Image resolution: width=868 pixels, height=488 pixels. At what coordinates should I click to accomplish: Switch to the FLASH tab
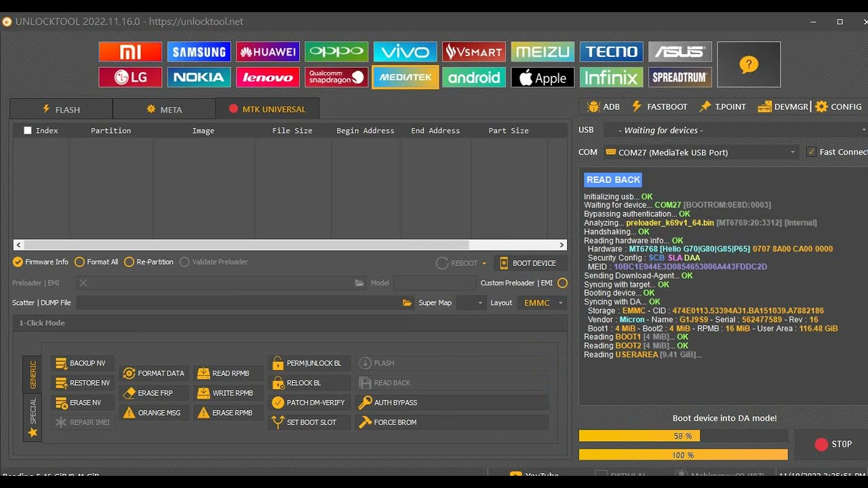point(61,109)
